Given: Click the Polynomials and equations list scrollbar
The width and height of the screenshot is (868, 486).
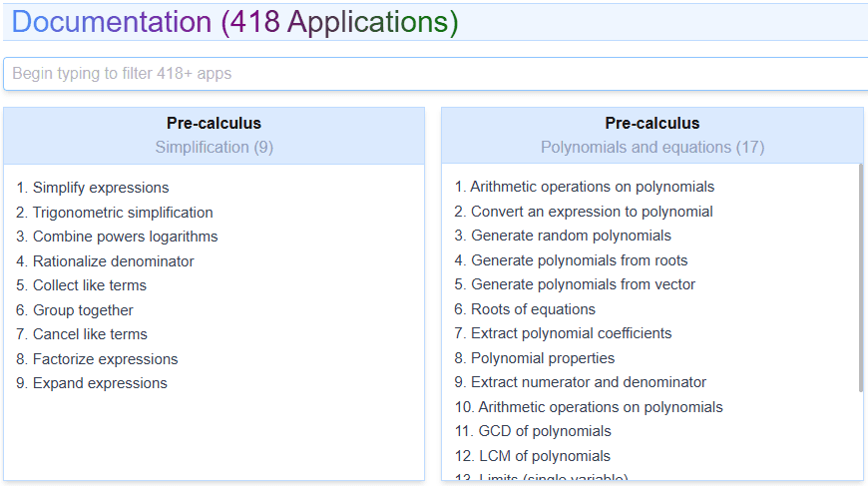Looking at the screenshot, I should coord(860,279).
